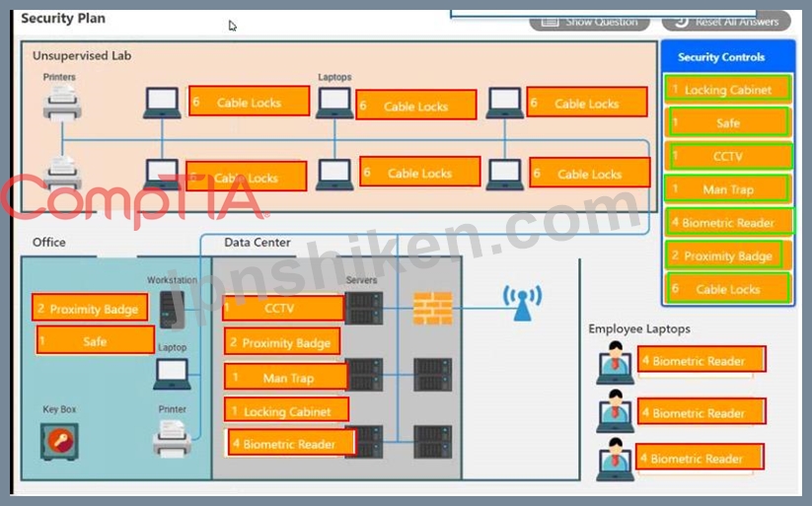Image resolution: width=812 pixels, height=506 pixels.
Task: Select the bottom-middle laptop icon in Unsupervised Lab
Action: (x=334, y=175)
